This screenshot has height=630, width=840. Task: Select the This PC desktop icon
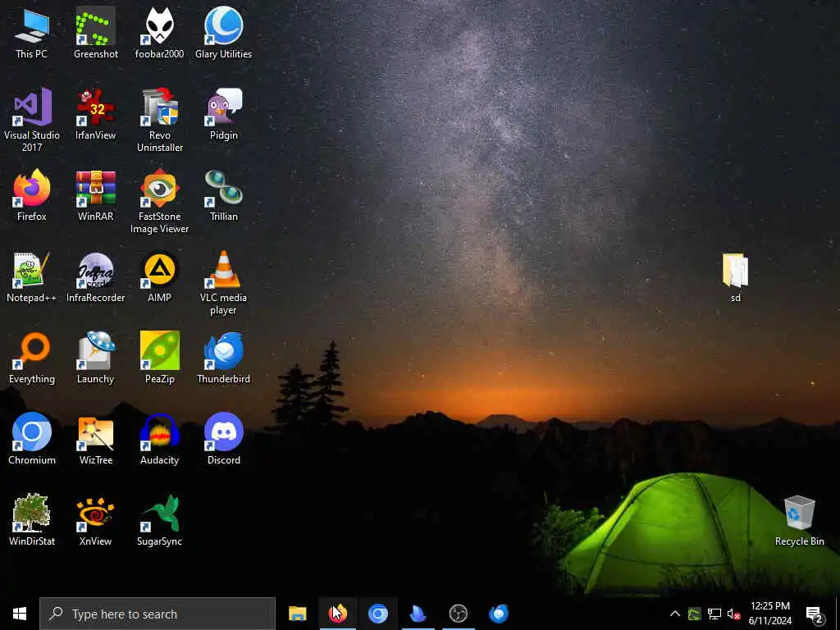pyautogui.click(x=32, y=32)
